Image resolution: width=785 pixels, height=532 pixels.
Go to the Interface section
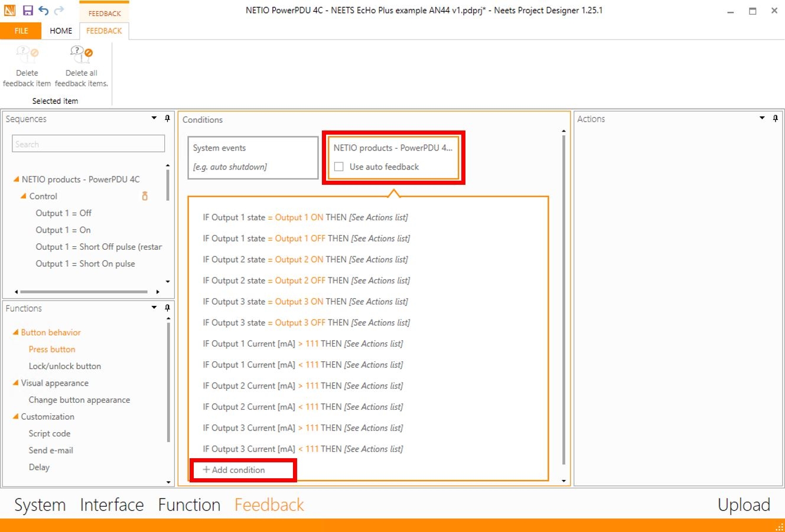tap(112, 505)
